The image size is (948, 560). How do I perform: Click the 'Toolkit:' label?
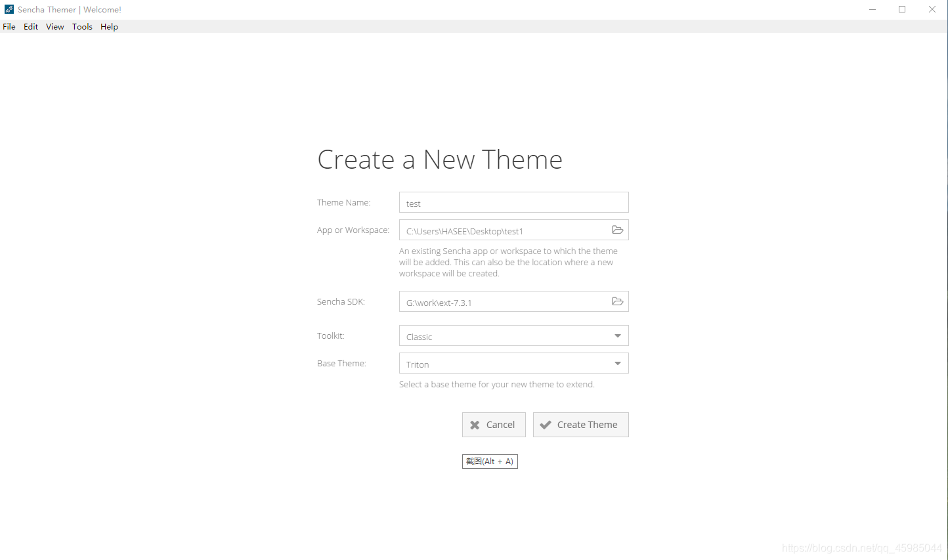click(330, 335)
